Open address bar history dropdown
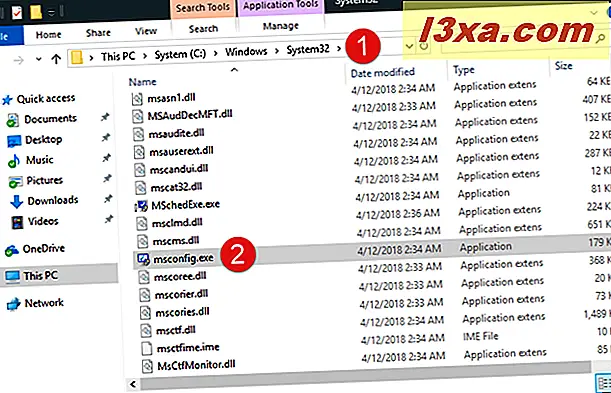Image resolution: width=611 pixels, height=393 pixels. pyautogui.click(x=409, y=46)
